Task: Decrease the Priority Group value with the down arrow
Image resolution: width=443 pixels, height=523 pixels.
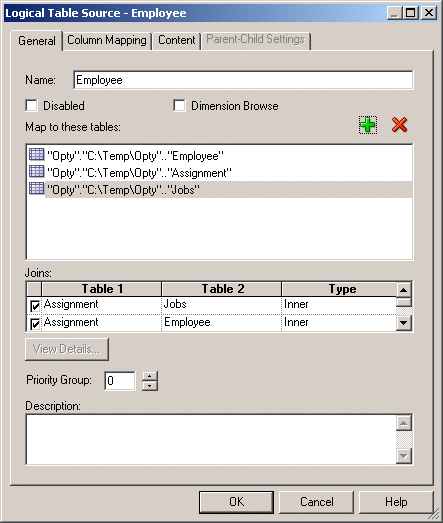Action: [150, 386]
